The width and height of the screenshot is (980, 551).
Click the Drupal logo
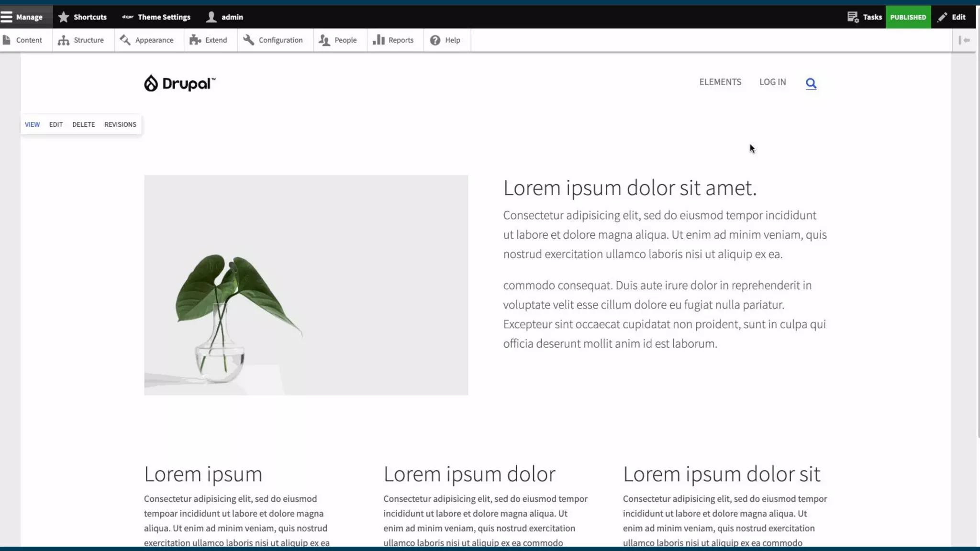180,83
